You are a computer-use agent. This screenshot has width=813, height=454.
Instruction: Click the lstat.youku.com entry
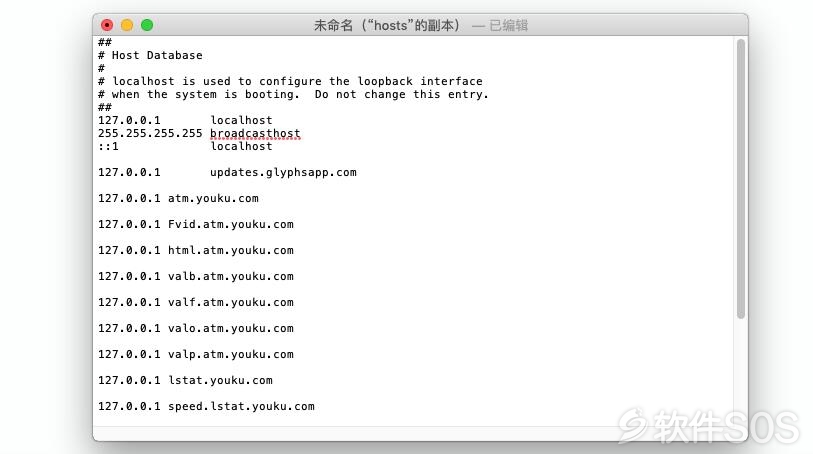coord(220,380)
